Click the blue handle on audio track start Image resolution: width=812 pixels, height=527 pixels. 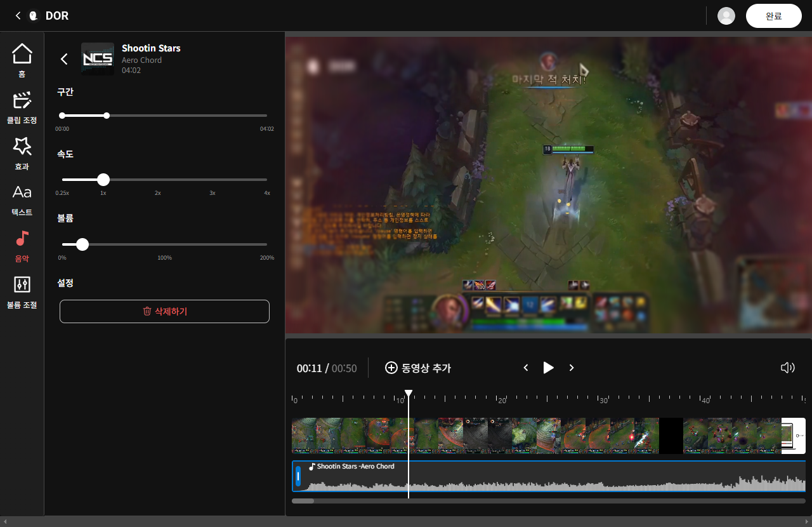click(298, 476)
